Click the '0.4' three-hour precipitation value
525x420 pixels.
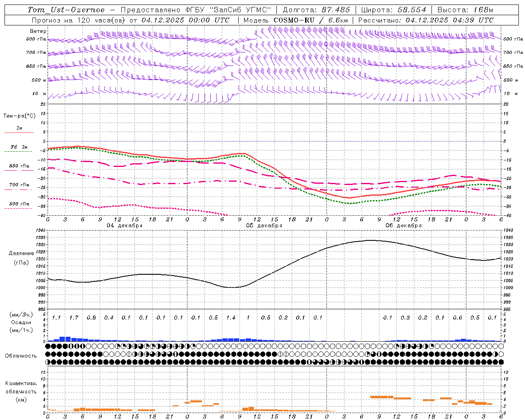pos(109,317)
